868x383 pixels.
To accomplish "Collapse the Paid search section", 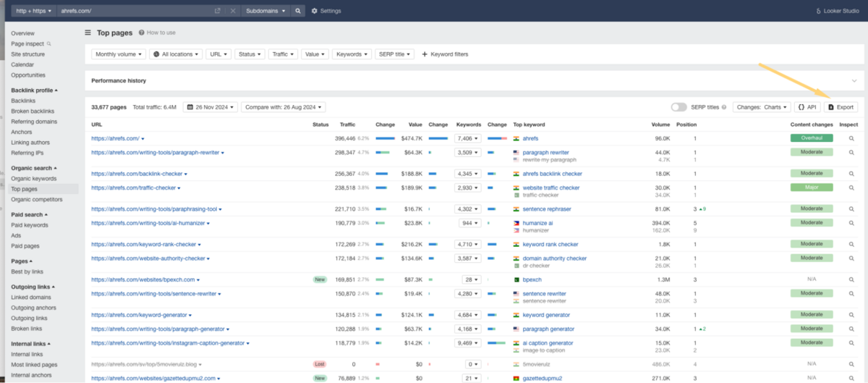I will pyautogui.click(x=29, y=214).
